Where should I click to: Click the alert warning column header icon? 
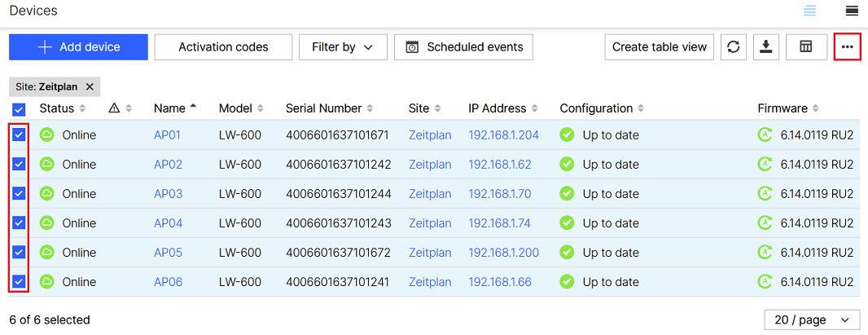coord(114,108)
